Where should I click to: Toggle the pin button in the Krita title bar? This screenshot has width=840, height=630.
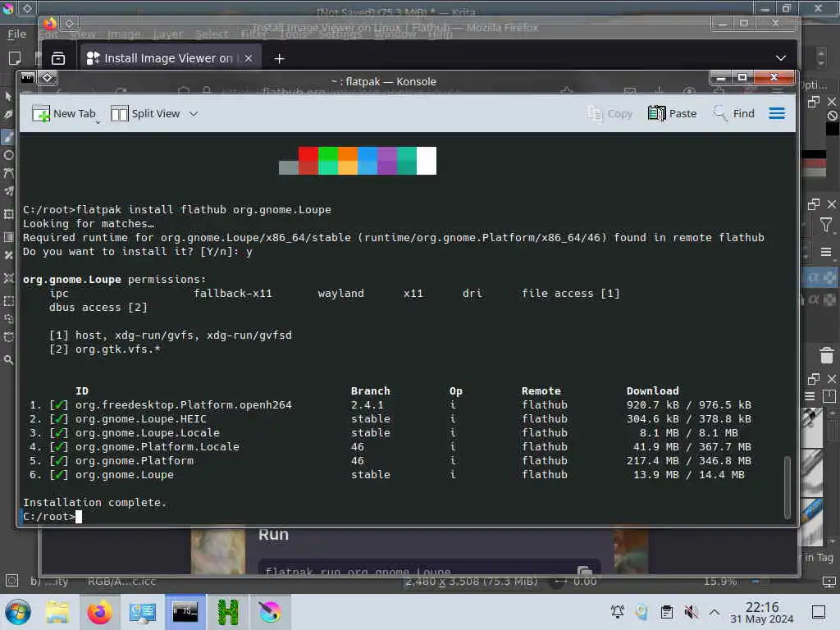[x=28, y=8]
